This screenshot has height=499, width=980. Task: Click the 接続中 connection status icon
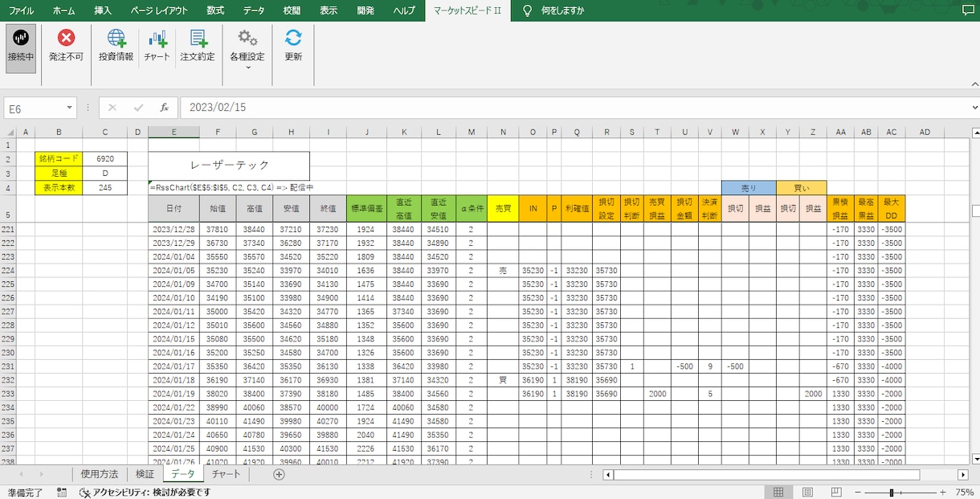click(21, 47)
